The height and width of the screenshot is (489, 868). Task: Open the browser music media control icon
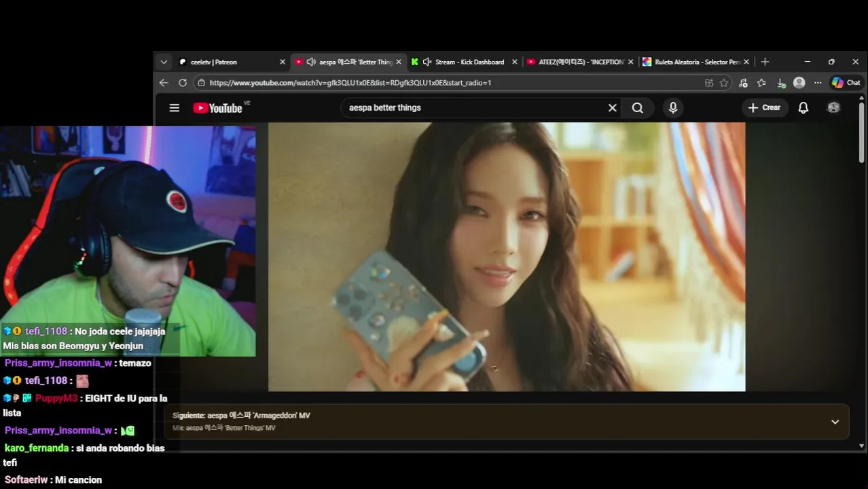tap(743, 83)
